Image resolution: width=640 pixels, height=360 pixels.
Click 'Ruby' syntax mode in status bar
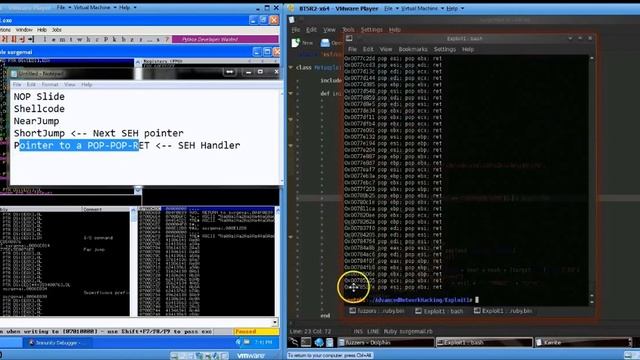pos(390,331)
